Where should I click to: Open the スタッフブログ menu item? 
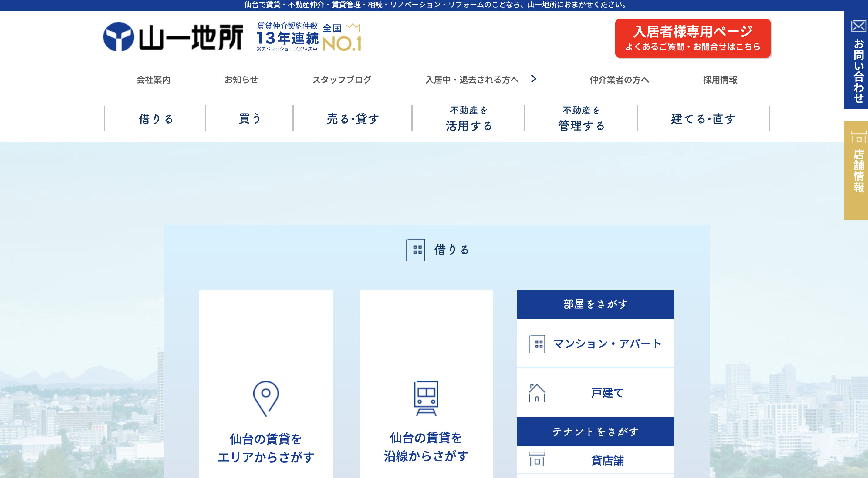pyautogui.click(x=342, y=80)
